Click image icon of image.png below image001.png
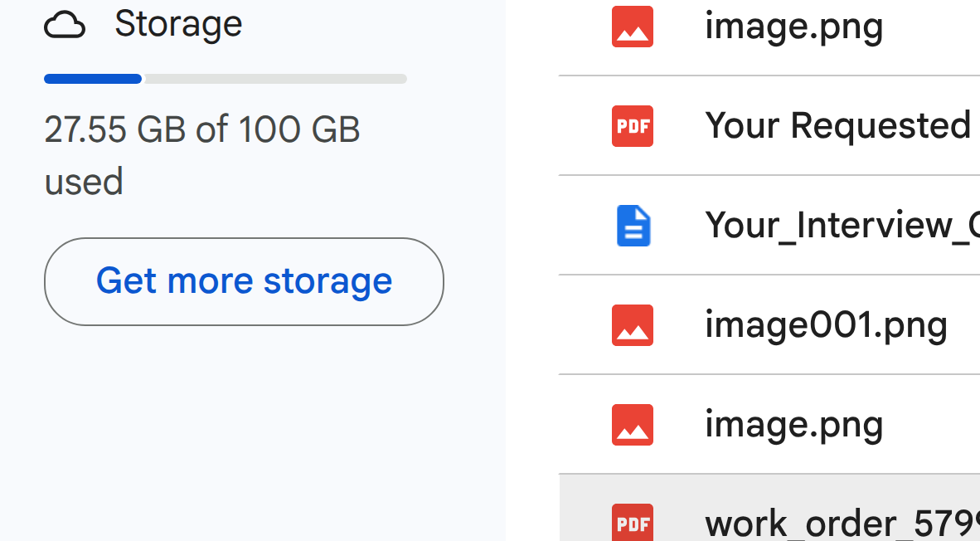980x541 pixels. click(633, 425)
